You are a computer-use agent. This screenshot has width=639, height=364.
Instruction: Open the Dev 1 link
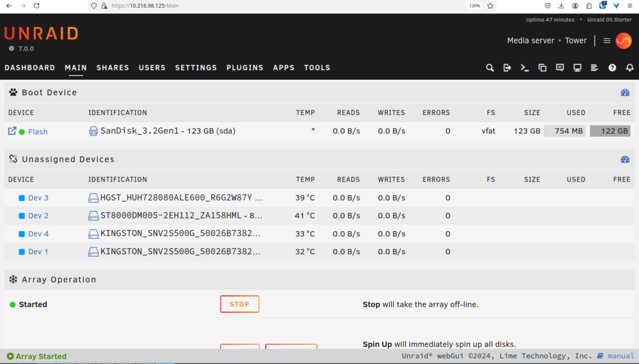38,252
